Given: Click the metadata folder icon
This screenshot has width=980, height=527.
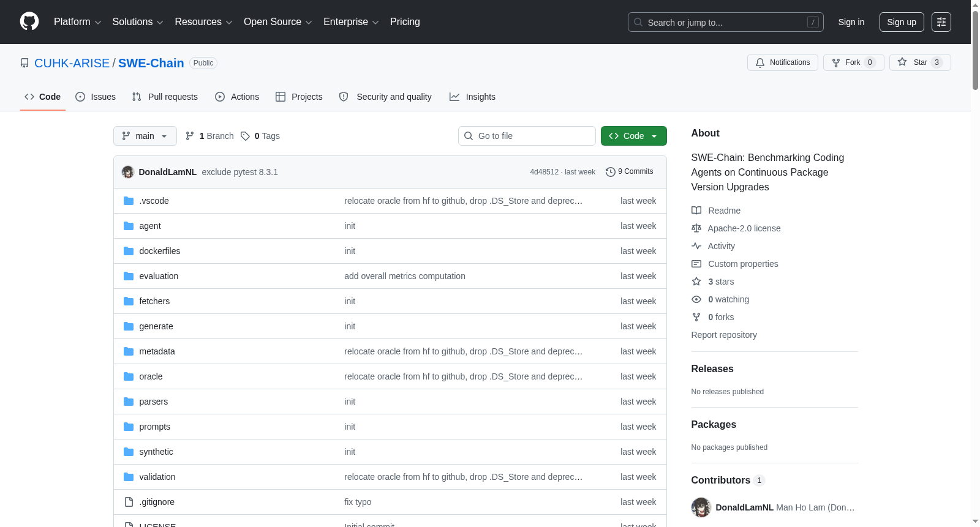Looking at the screenshot, I should click(x=129, y=351).
